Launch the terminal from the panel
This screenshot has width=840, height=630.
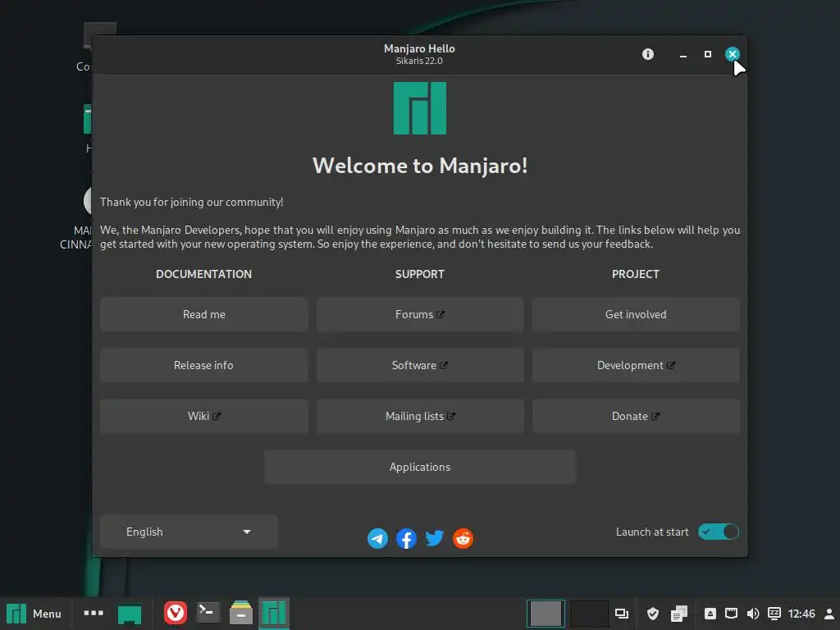(208, 613)
